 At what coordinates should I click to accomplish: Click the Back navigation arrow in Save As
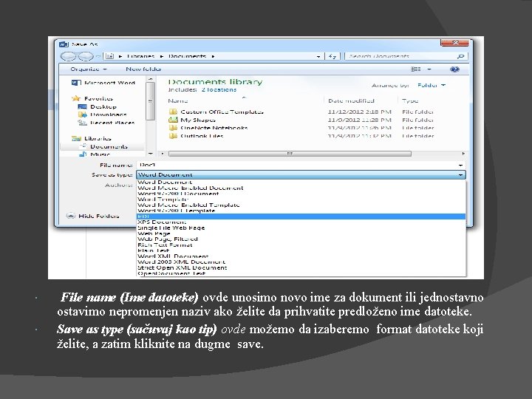[x=68, y=56]
